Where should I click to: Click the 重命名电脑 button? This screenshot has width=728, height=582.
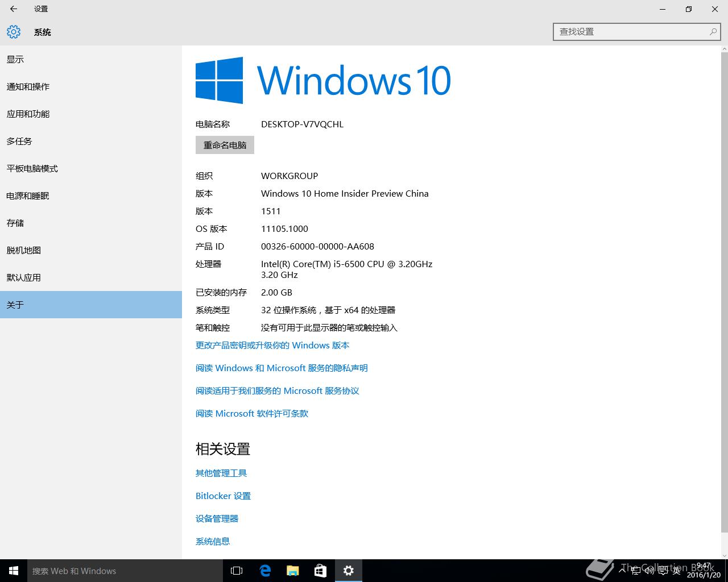pos(225,145)
